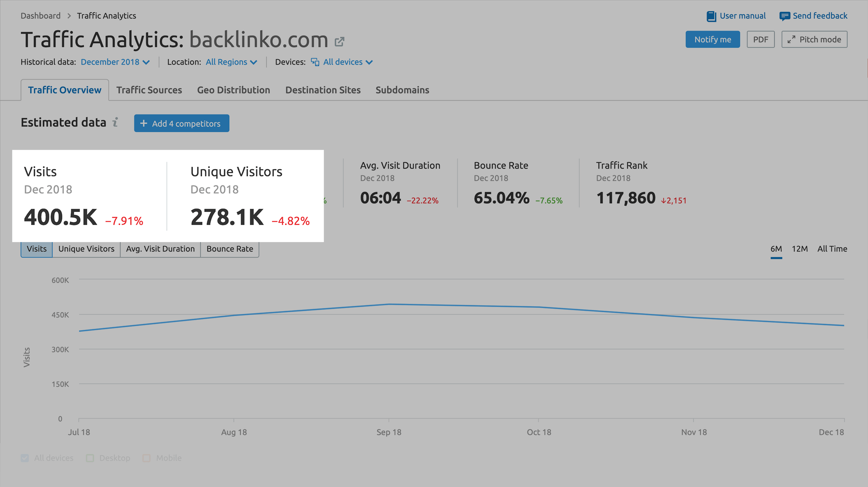Select Avg. Visit Duration chart tab

(160, 249)
